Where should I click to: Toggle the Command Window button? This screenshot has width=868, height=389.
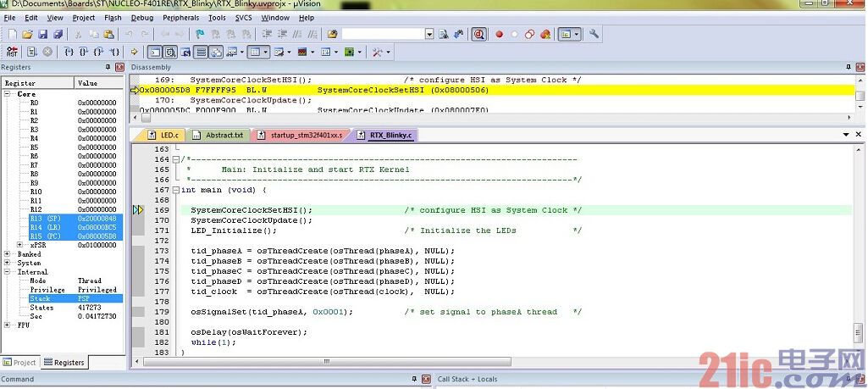coord(154,52)
